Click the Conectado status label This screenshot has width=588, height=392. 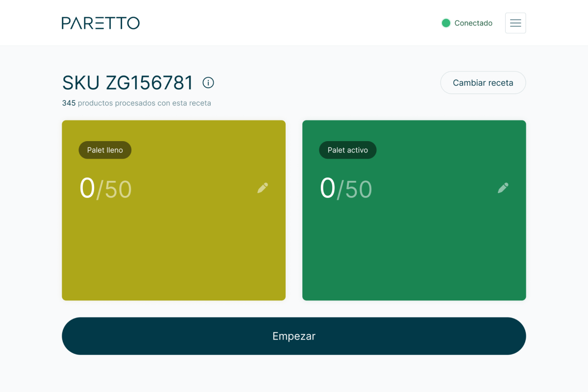(x=473, y=23)
